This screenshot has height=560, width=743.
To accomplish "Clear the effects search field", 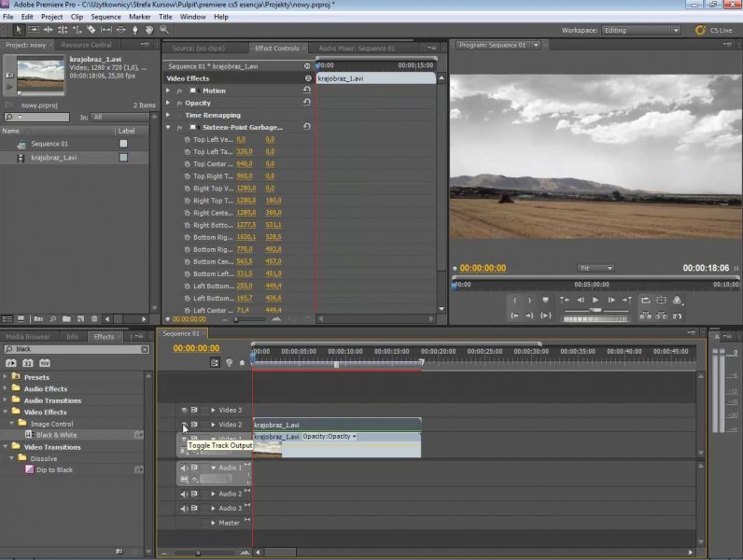I will [145, 349].
